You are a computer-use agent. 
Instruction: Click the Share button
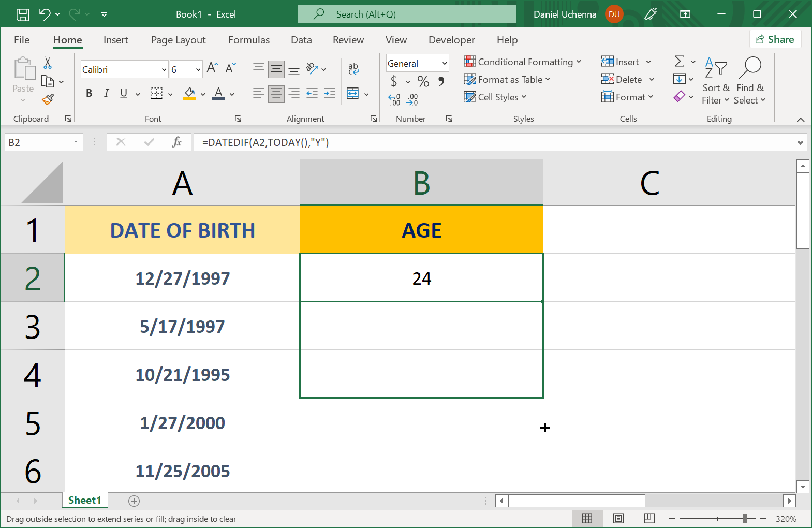(775, 39)
